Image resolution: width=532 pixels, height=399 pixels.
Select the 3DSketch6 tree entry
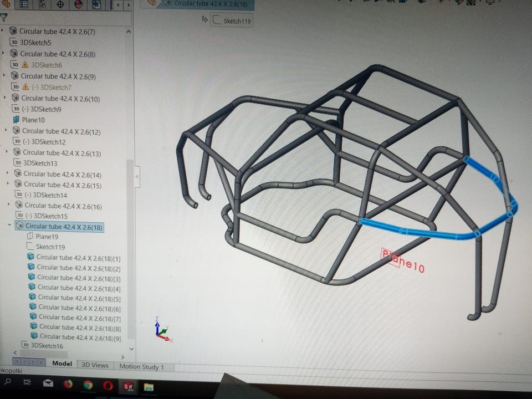tap(47, 65)
